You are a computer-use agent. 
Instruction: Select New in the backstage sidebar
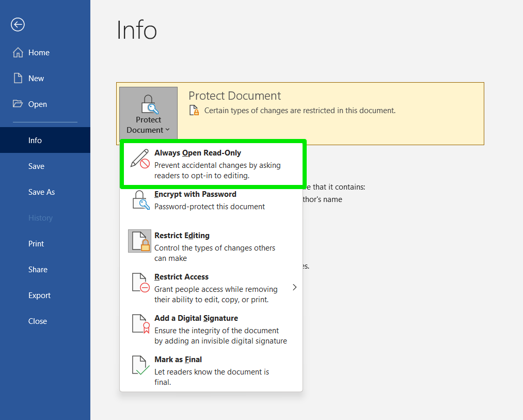point(45,78)
